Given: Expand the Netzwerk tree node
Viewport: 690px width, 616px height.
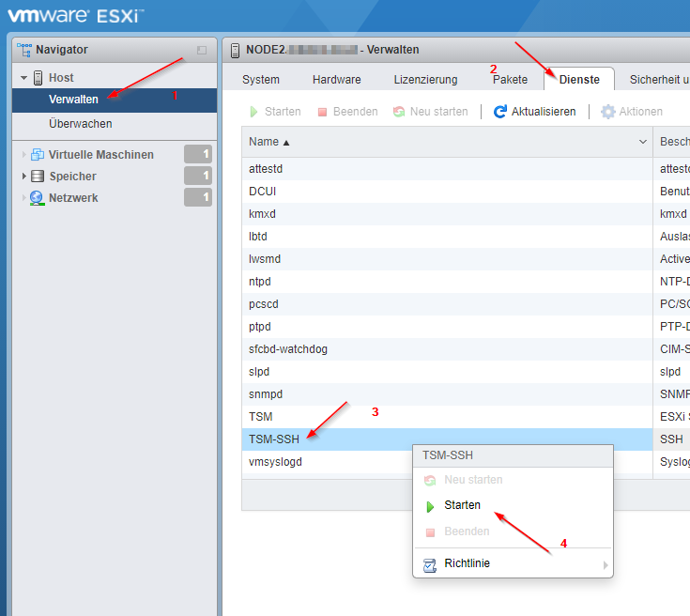Looking at the screenshot, I should 23,198.
